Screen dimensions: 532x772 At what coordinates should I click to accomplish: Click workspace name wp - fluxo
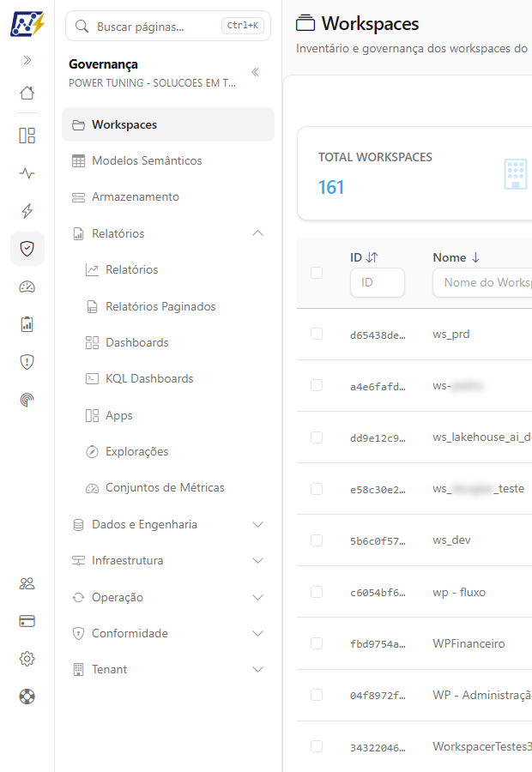click(459, 592)
